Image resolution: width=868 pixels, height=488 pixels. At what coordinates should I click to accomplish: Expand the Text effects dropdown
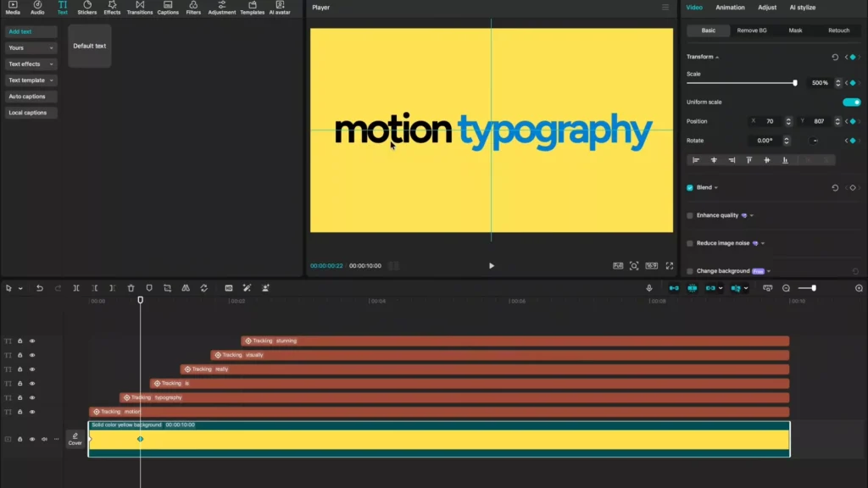pyautogui.click(x=31, y=64)
